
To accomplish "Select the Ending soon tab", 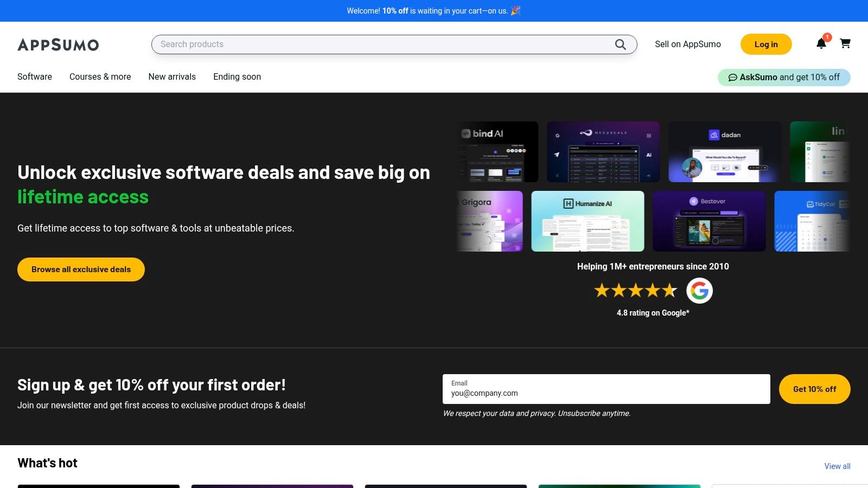I will pyautogui.click(x=237, y=76).
